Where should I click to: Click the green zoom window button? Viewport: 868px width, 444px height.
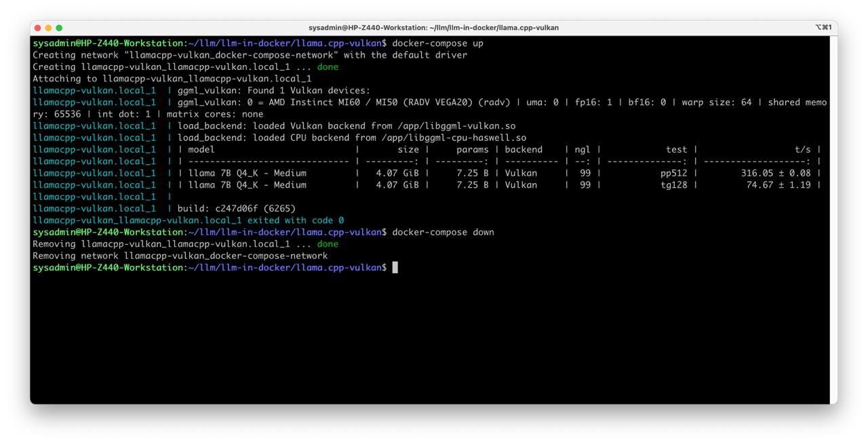click(x=59, y=28)
